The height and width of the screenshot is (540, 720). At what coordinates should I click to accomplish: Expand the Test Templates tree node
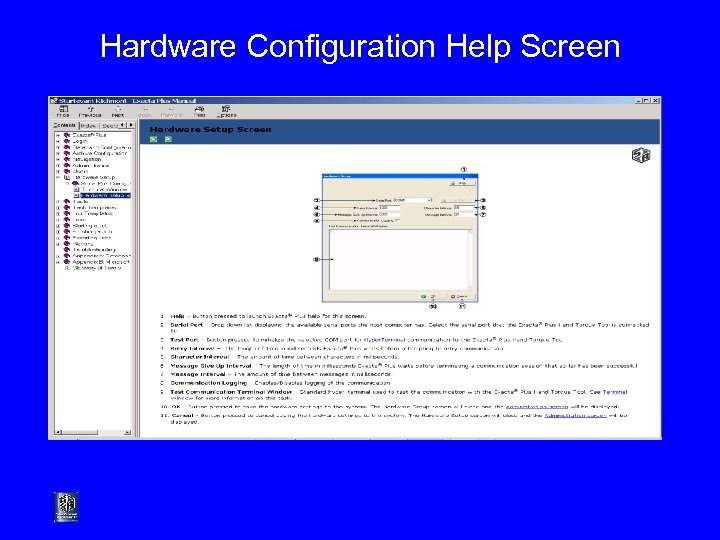click(58, 208)
